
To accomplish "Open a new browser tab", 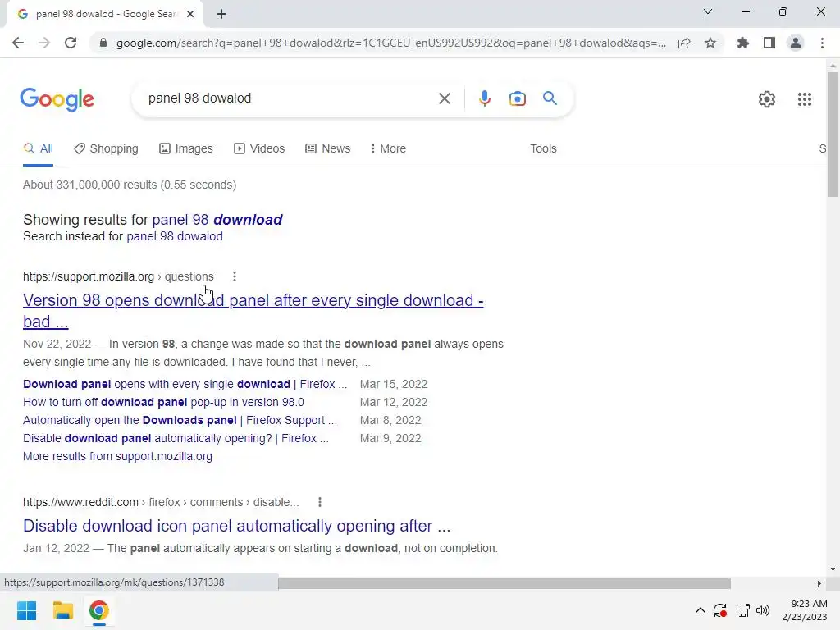I will click(x=221, y=14).
